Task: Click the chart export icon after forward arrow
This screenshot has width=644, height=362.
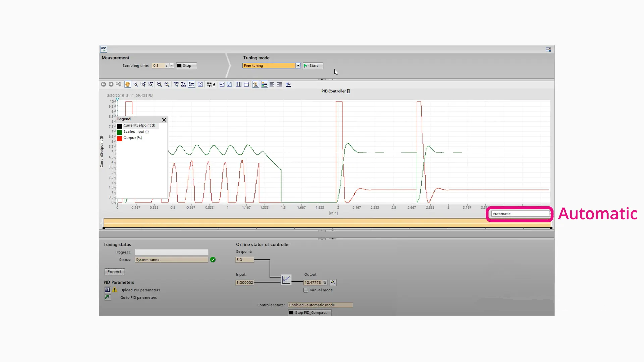Action: tap(118, 84)
